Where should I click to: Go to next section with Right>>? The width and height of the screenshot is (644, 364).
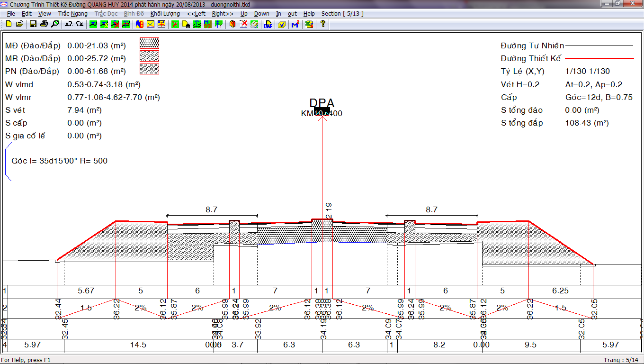[x=223, y=14]
